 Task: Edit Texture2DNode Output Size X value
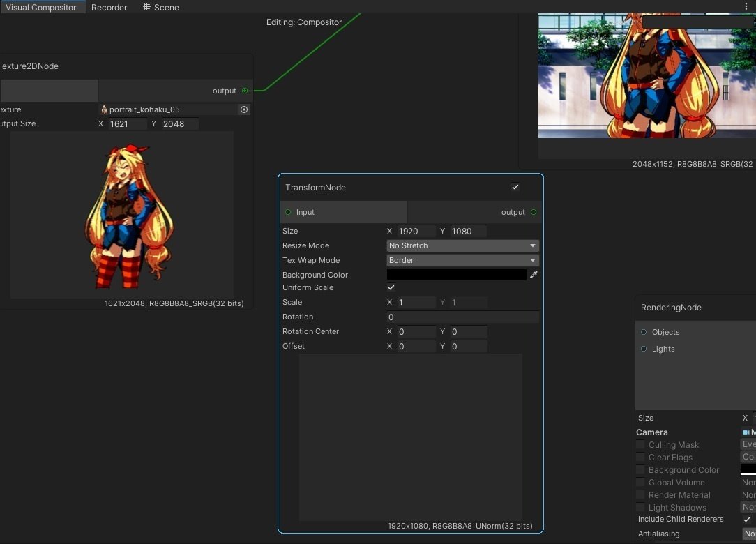pos(128,124)
